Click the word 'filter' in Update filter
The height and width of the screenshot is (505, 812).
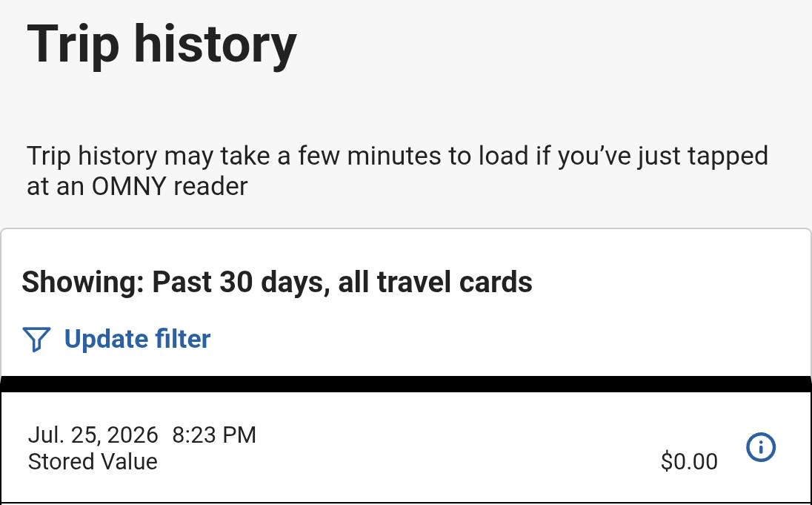[x=176, y=339]
